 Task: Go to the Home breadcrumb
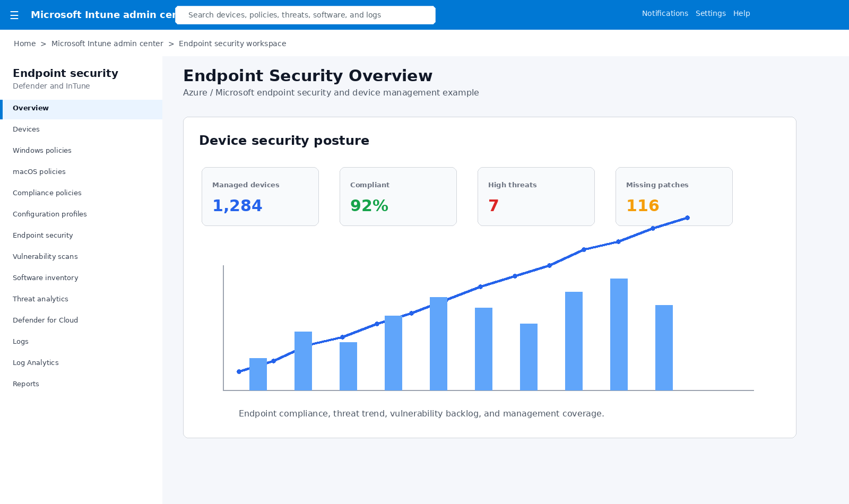point(24,44)
